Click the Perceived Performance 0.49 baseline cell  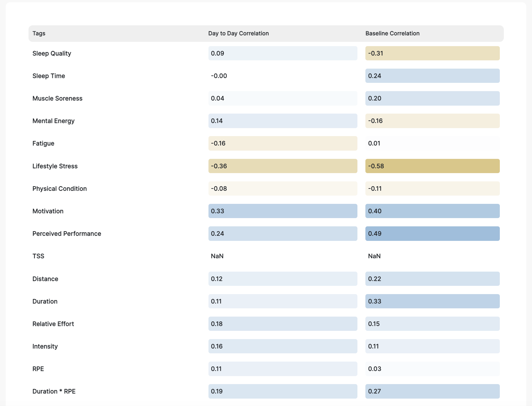point(432,233)
